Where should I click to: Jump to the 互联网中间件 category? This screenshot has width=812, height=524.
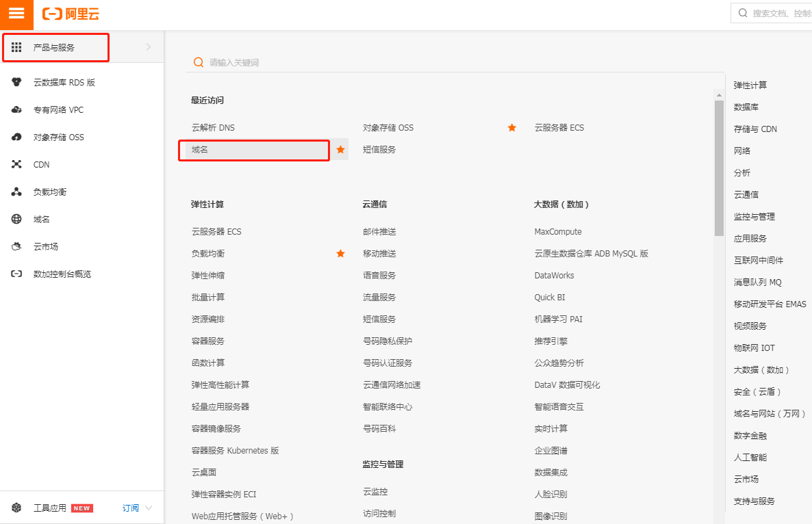[758, 260]
